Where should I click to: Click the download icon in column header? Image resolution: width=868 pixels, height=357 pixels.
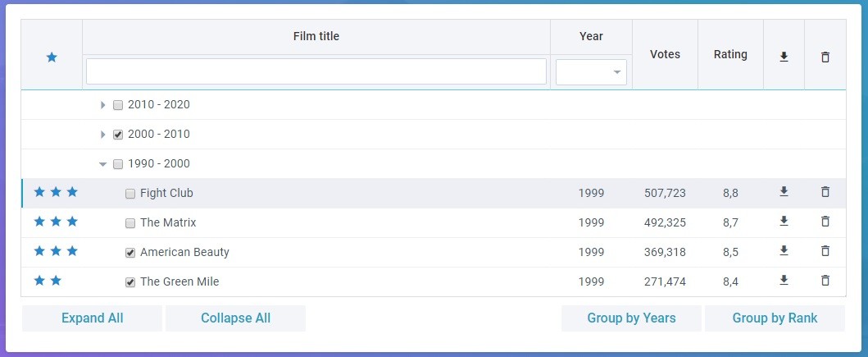point(784,57)
